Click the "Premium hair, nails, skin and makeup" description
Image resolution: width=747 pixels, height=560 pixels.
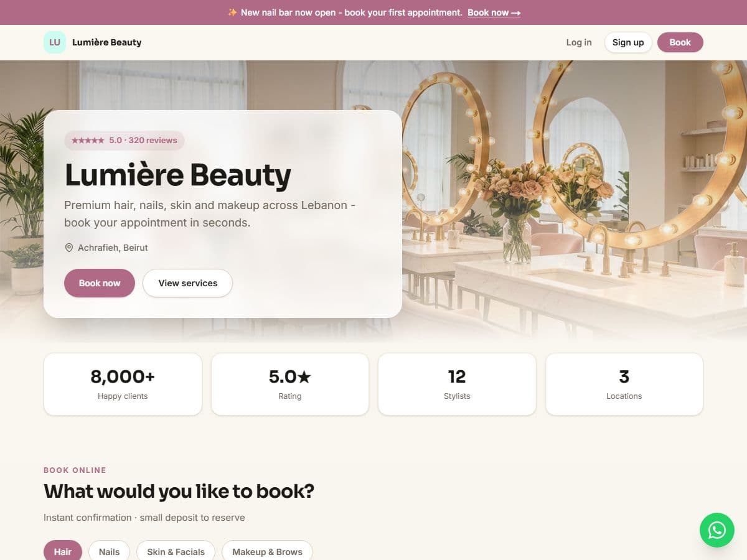pos(210,214)
